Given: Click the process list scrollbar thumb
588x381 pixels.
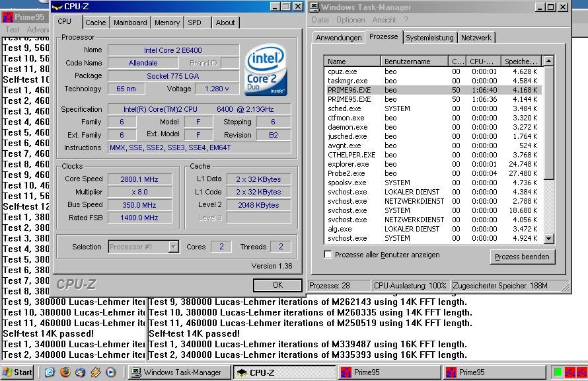Looking at the screenshot, I should [x=548, y=123].
